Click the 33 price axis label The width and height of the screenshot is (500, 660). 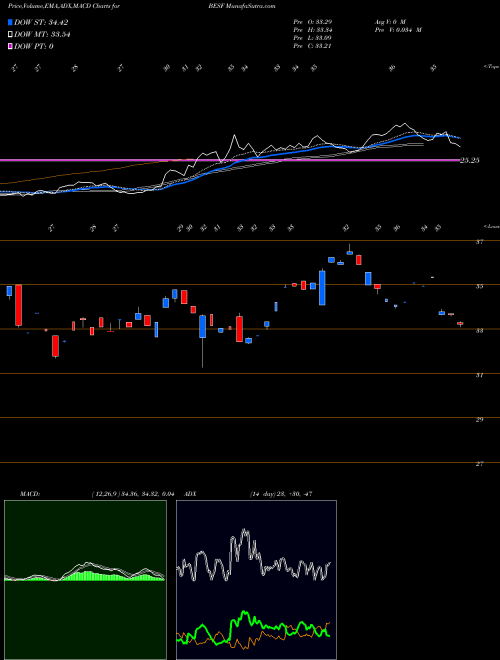[x=479, y=330]
